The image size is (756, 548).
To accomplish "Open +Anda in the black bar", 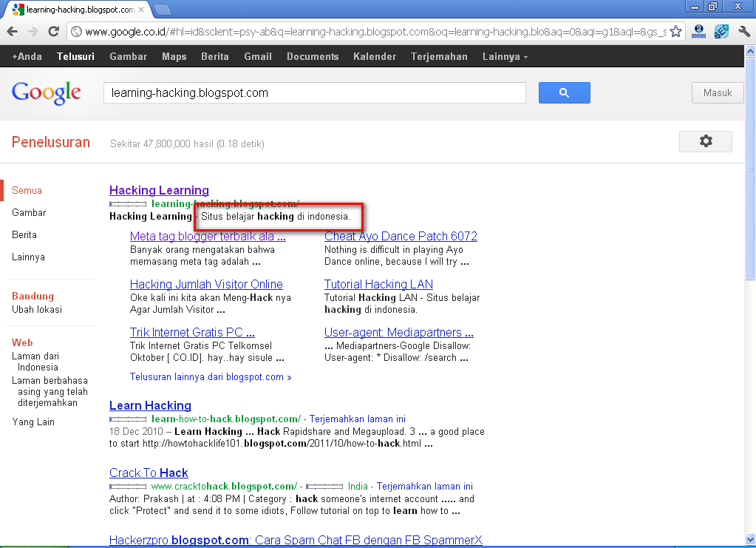I will click(27, 56).
